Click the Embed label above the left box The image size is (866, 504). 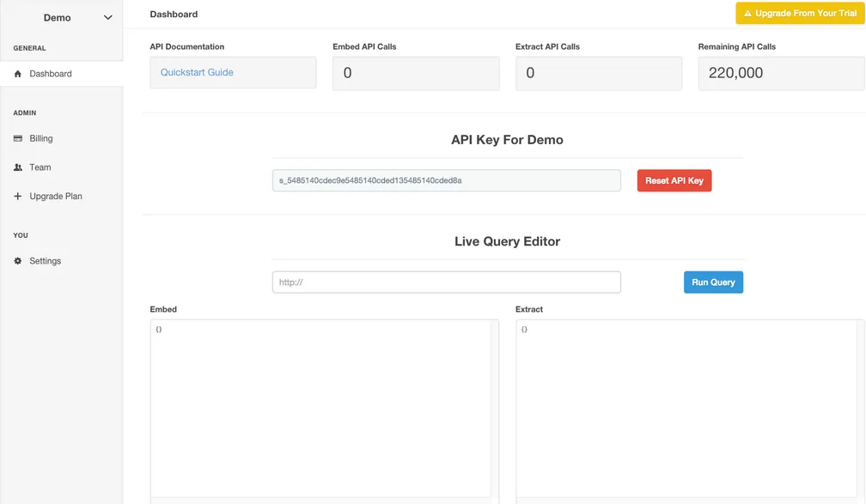163,309
